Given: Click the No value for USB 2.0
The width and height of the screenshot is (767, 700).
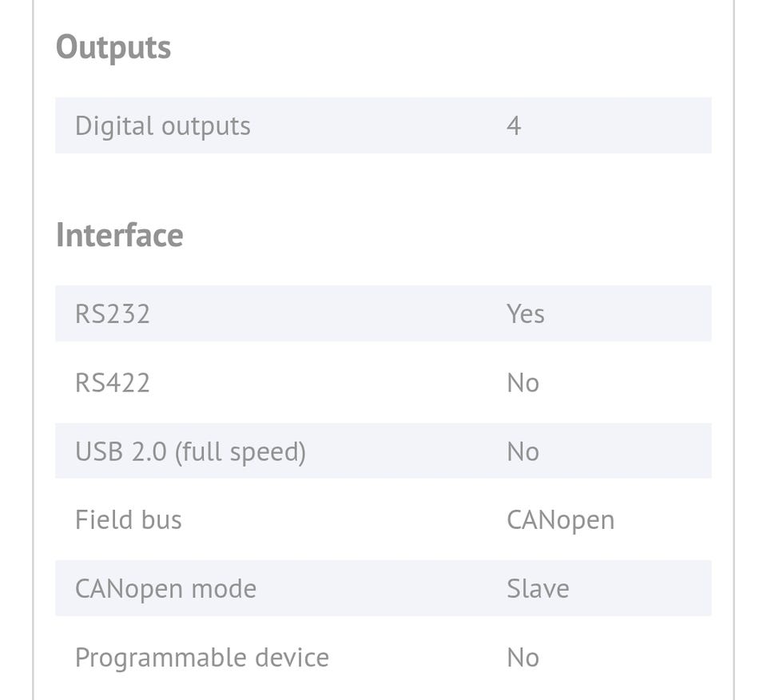Looking at the screenshot, I should (x=523, y=451).
